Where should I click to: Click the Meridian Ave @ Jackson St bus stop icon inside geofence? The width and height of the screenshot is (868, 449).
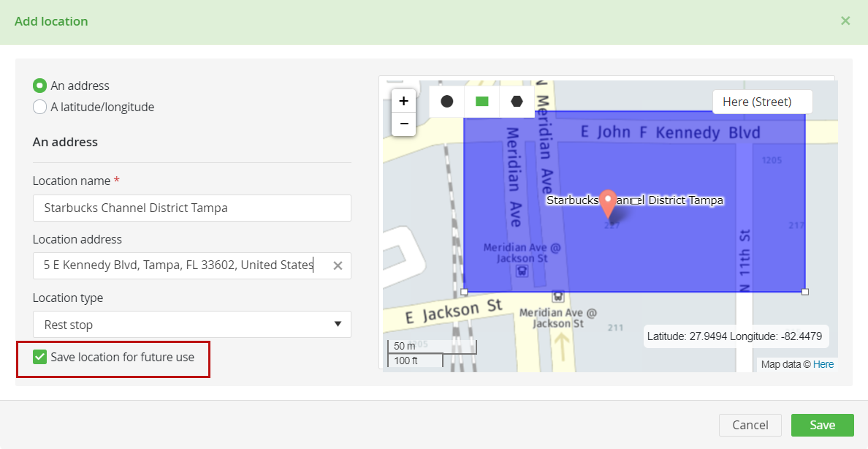pyautogui.click(x=522, y=271)
